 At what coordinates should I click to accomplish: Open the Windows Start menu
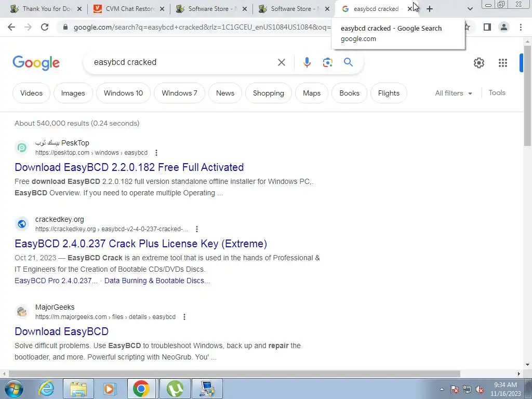pyautogui.click(x=14, y=389)
